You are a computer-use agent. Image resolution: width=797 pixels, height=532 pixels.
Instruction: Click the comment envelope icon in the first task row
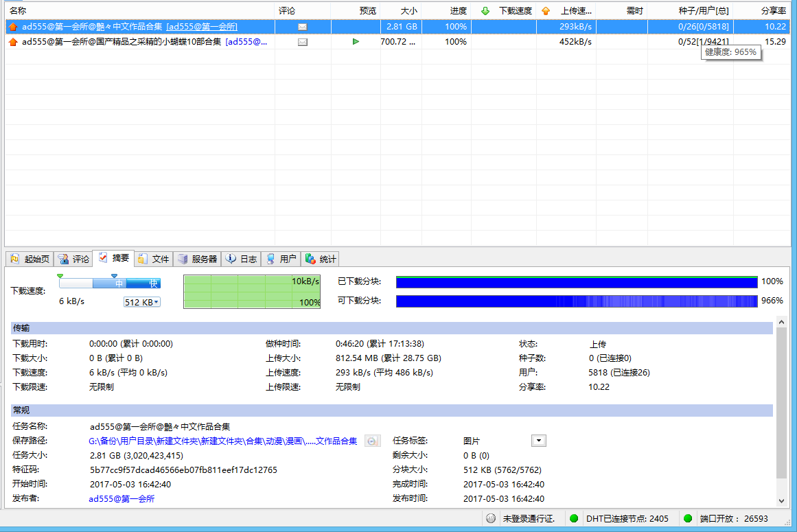[x=302, y=27]
